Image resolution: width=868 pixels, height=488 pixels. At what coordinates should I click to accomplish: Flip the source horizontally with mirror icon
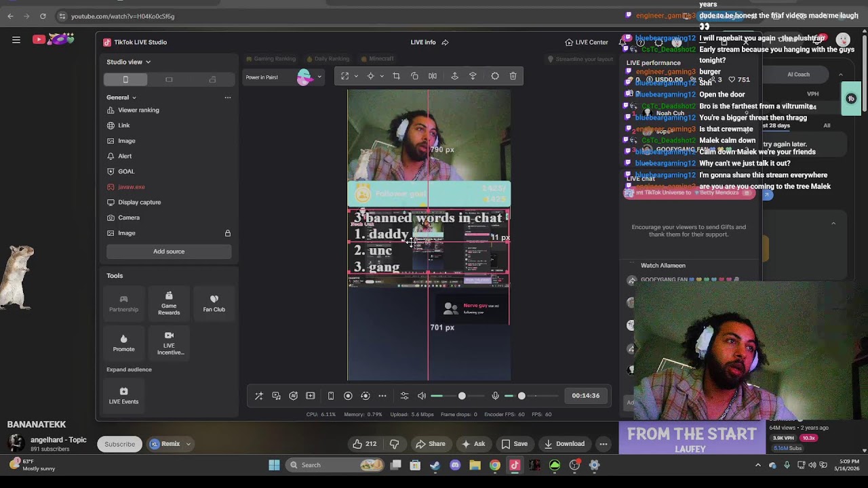pos(433,76)
